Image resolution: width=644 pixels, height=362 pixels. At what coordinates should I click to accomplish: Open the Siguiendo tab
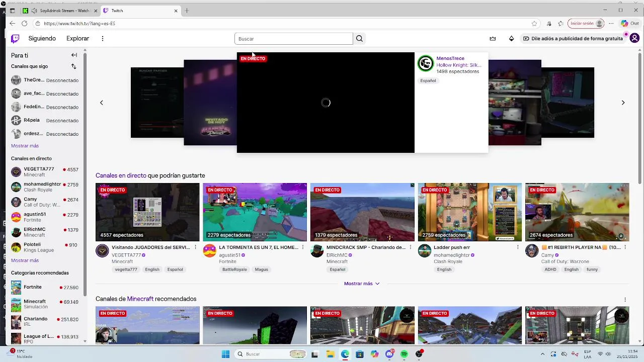click(x=42, y=39)
